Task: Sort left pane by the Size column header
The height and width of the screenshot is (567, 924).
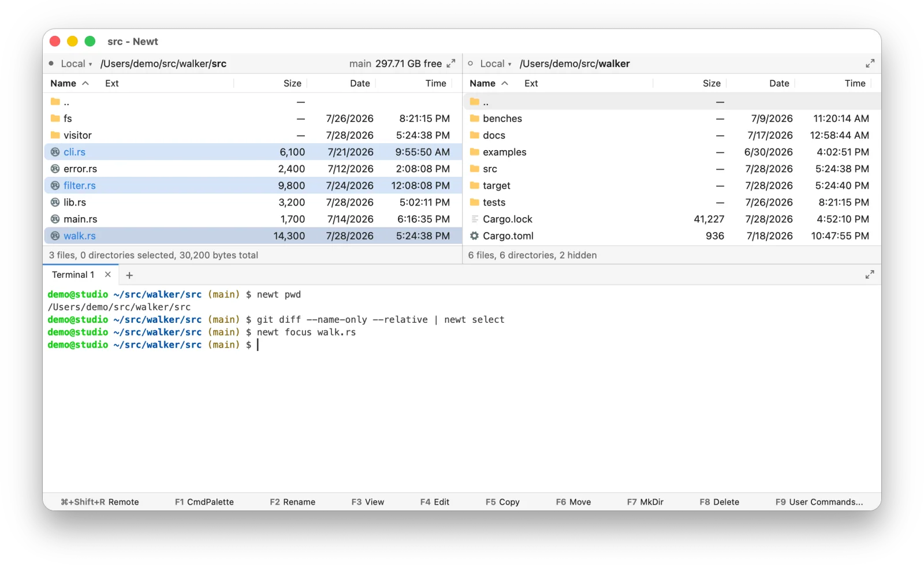Action: (292, 83)
